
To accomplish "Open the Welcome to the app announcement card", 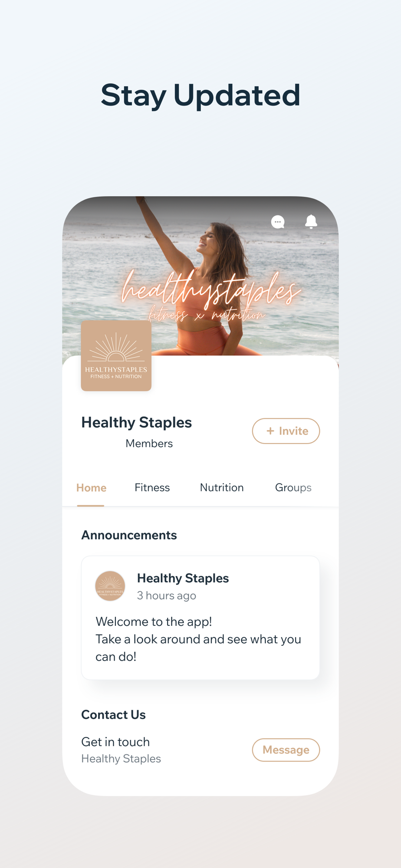I will click(200, 618).
